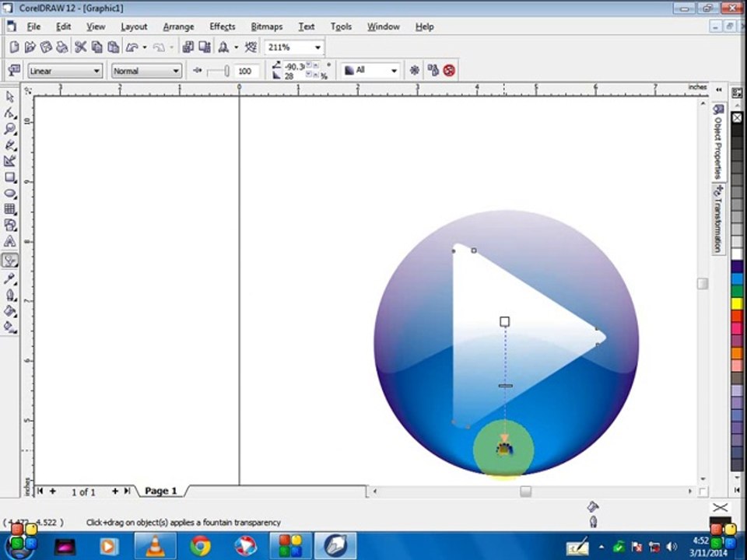Image resolution: width=747 pixels, height=560 pixels.
Task: Open the zoom level dropdown showing 211%
Action: (x=317, y=47)
